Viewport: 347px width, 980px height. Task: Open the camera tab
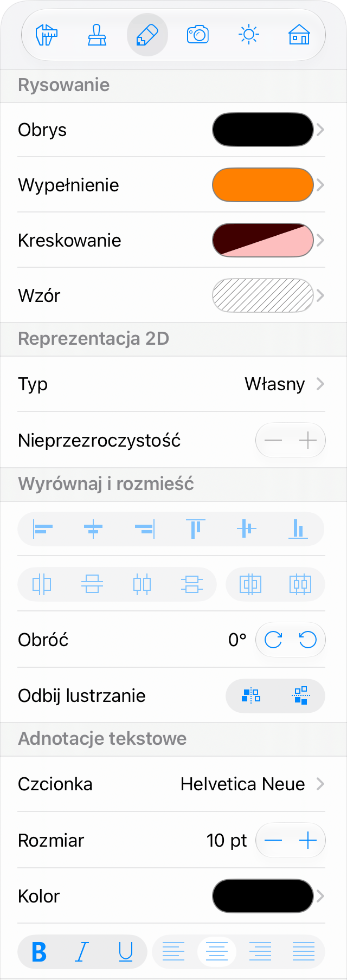tap(198, 35)
